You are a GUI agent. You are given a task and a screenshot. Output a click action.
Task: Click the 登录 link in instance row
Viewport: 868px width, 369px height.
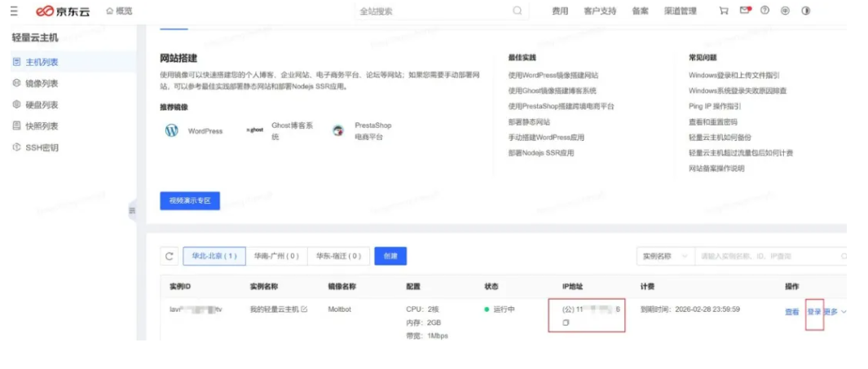(813, 312)
